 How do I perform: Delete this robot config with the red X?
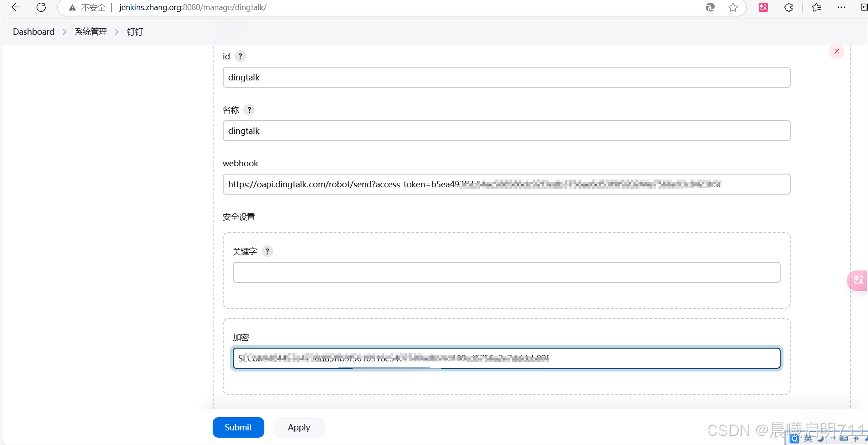[836, 51]
